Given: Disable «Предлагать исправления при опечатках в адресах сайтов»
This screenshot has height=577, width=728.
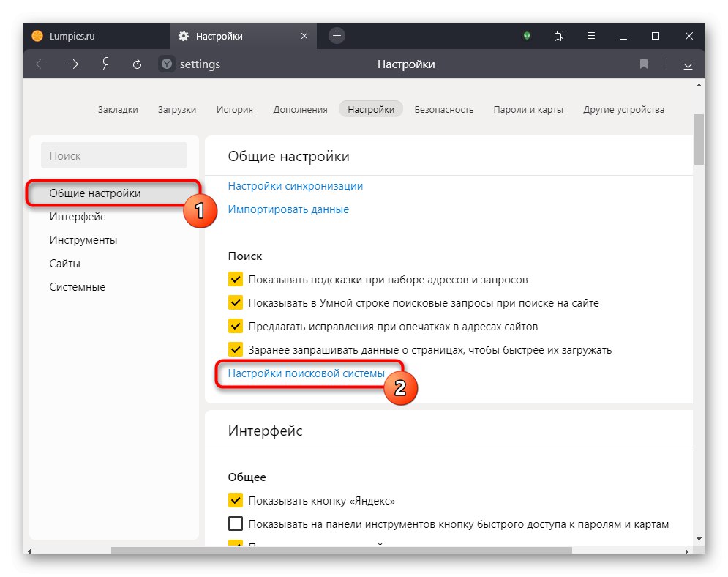Looking at the screenshot, I should point(236,326).
